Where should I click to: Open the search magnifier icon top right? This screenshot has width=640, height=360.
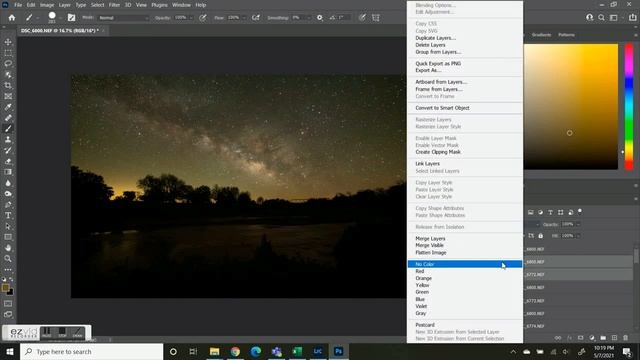coord(601,18)
